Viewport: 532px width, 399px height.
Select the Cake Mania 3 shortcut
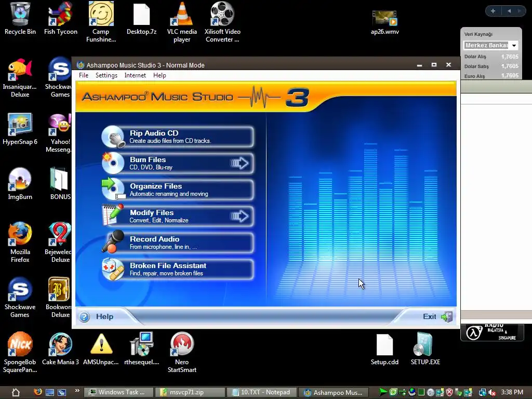60,350
